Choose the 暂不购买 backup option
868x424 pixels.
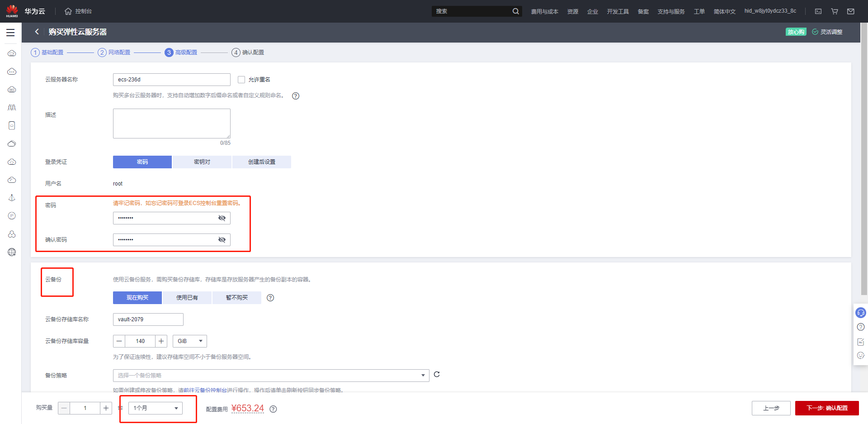coord(236,298)
